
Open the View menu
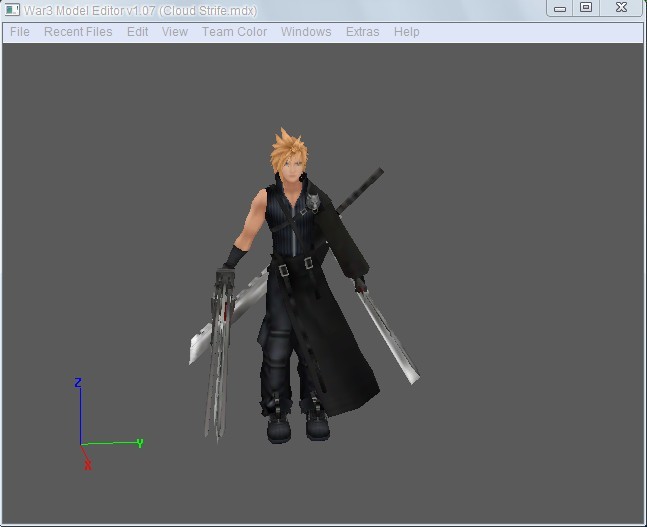click(x=175, y=32)
